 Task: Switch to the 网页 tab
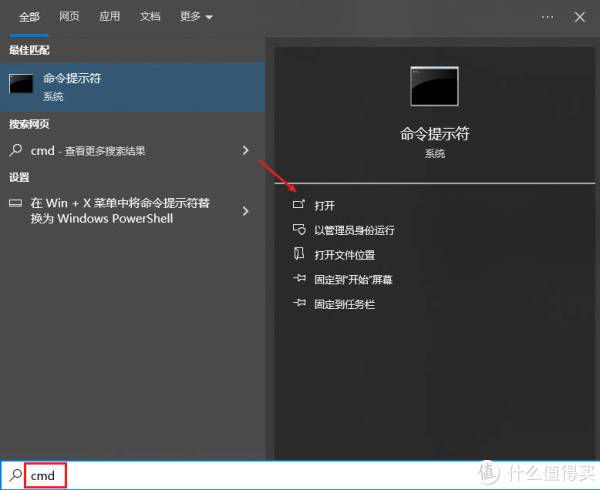point(69,17)
